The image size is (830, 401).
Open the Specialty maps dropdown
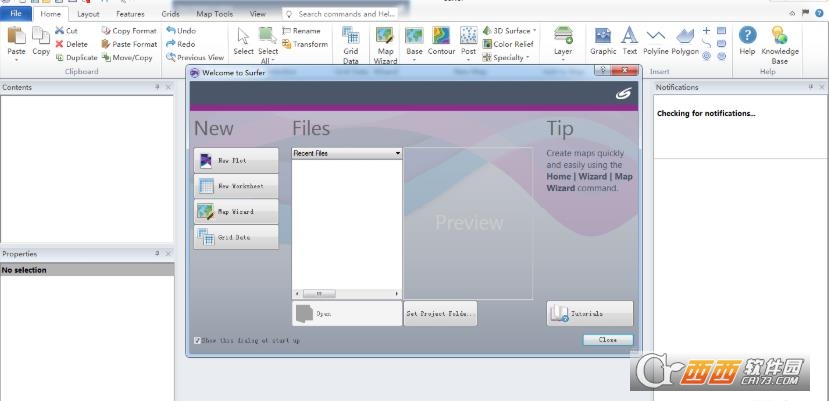click(x=528, y=58)
